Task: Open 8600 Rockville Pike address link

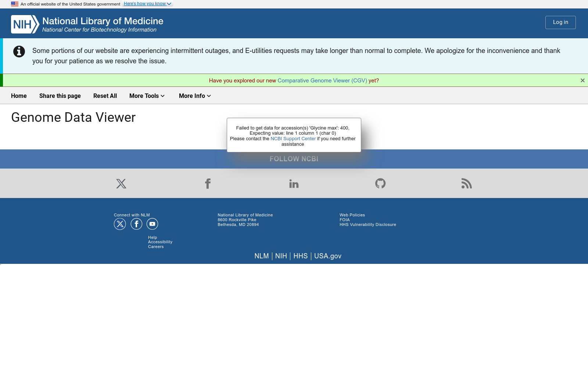Action: [x=237, y=220]
